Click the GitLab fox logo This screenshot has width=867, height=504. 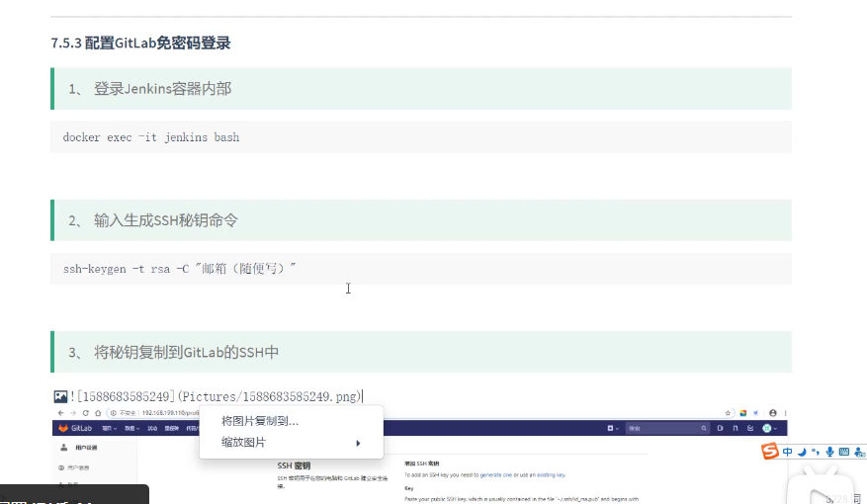click(x=62, y=428)
